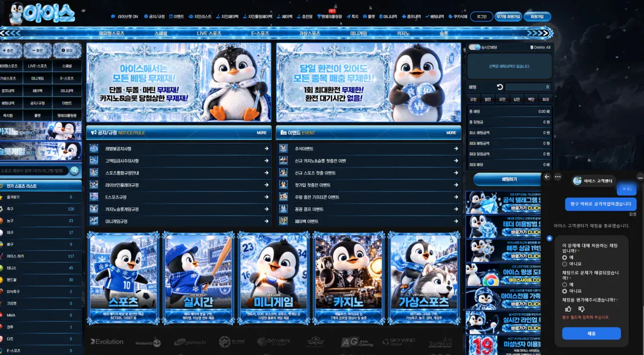Reset the betting amount with refresh icon
Screen dimensions: 644x355
point(500,87)
